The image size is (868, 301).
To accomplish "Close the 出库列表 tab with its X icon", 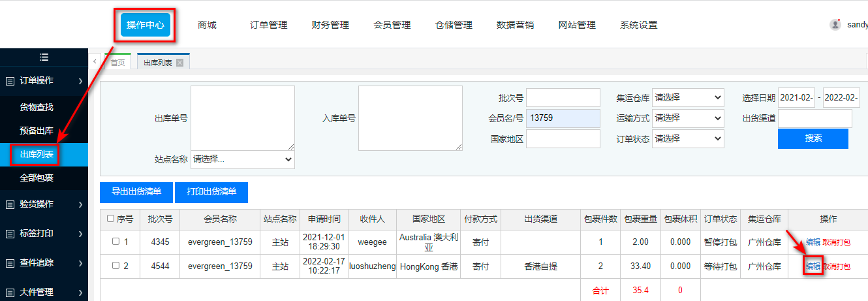I will (180, 63).
